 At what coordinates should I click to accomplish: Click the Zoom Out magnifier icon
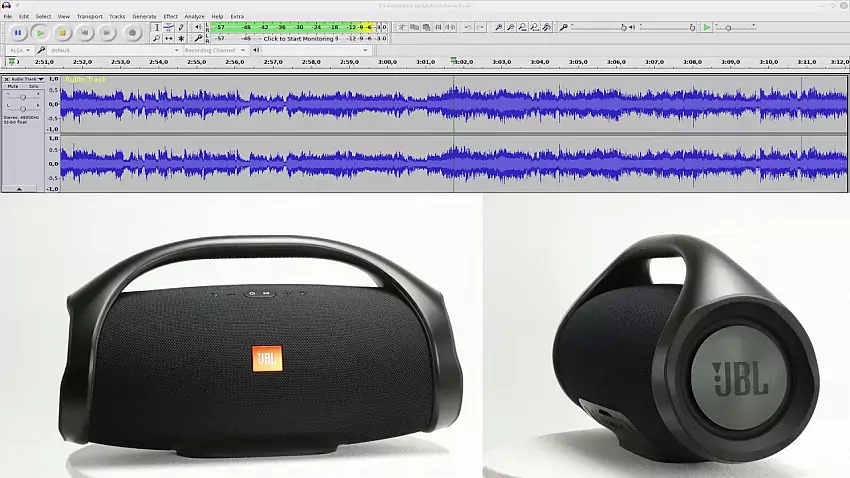tap(510, 27)
